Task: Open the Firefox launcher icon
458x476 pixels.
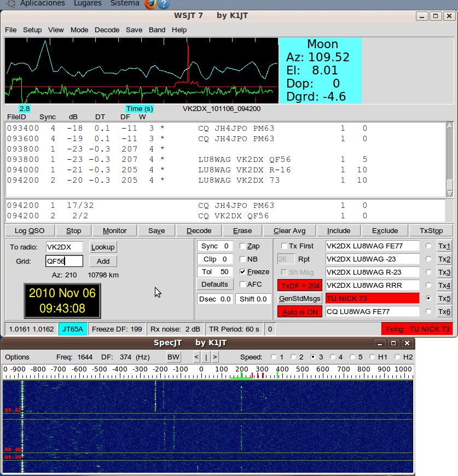Action: 150,4
